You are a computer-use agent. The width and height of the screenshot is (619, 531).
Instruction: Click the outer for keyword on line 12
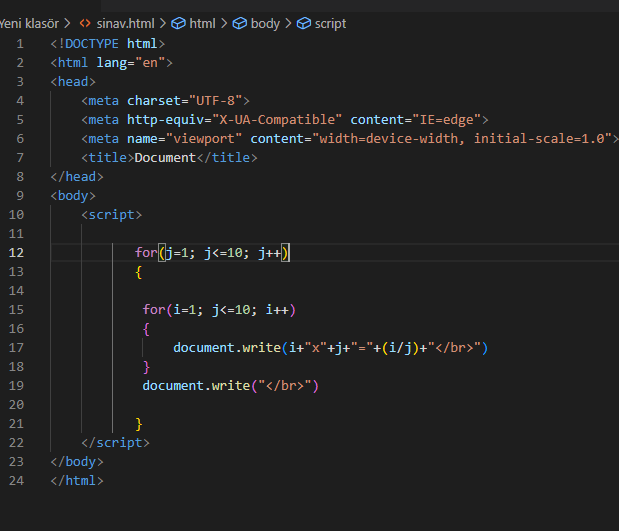[146, 253]
